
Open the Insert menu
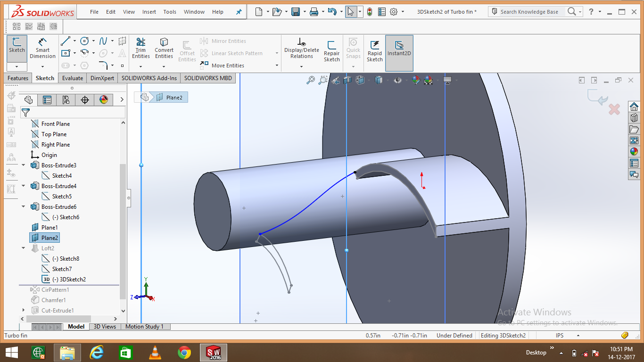(149, 12)
